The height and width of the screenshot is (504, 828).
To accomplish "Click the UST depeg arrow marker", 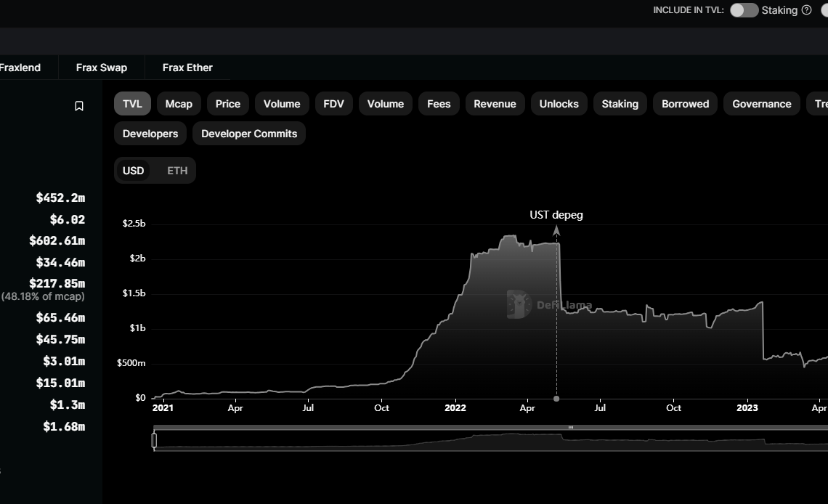I will point(556,231).
